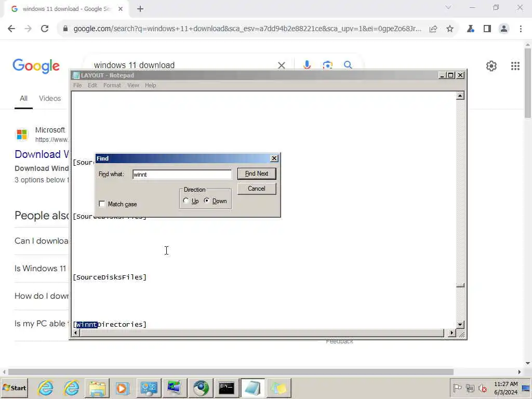Click the muted volume tray icon
The image size is (532, 399).
coord(483,388)
